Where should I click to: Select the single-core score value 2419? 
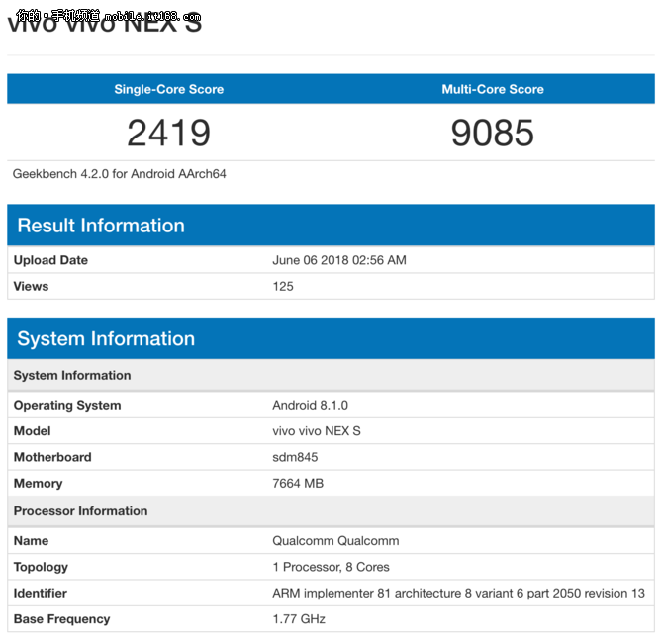pyautogui.click(x=168, y=133)
